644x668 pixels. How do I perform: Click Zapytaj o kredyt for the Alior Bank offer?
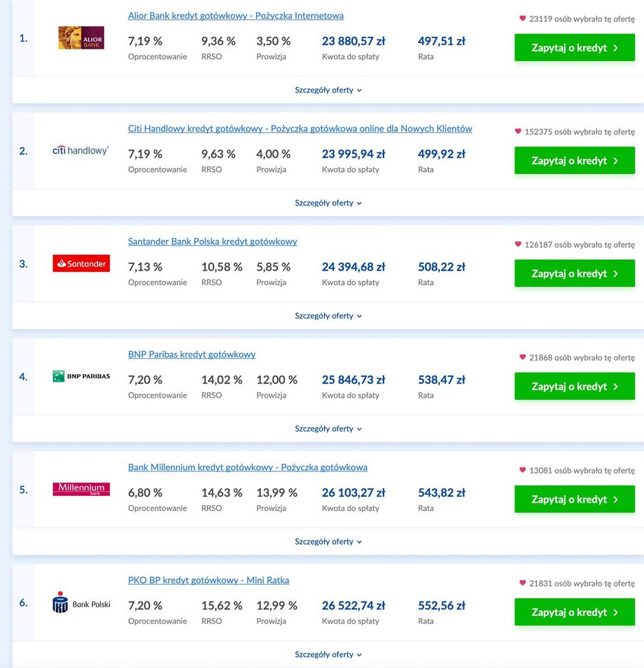point(575,48)
